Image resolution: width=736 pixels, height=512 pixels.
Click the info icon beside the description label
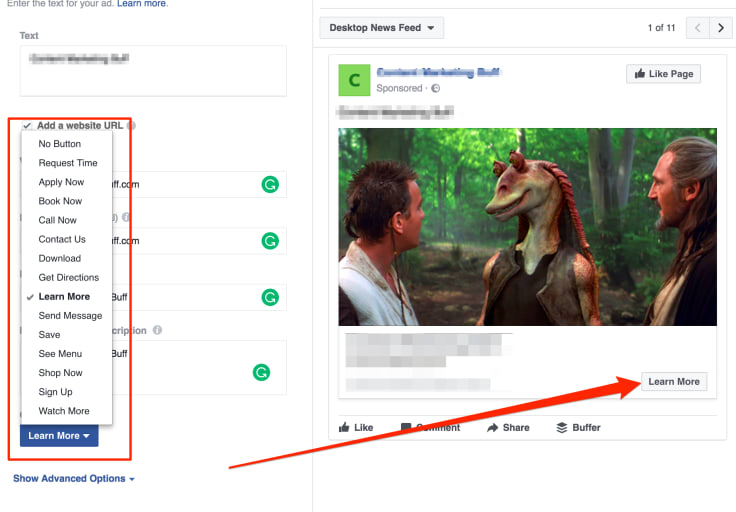coord(157,330)
